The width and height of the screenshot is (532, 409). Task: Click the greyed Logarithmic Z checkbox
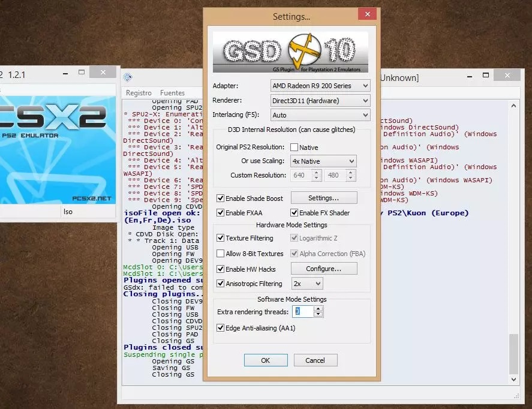294,237
